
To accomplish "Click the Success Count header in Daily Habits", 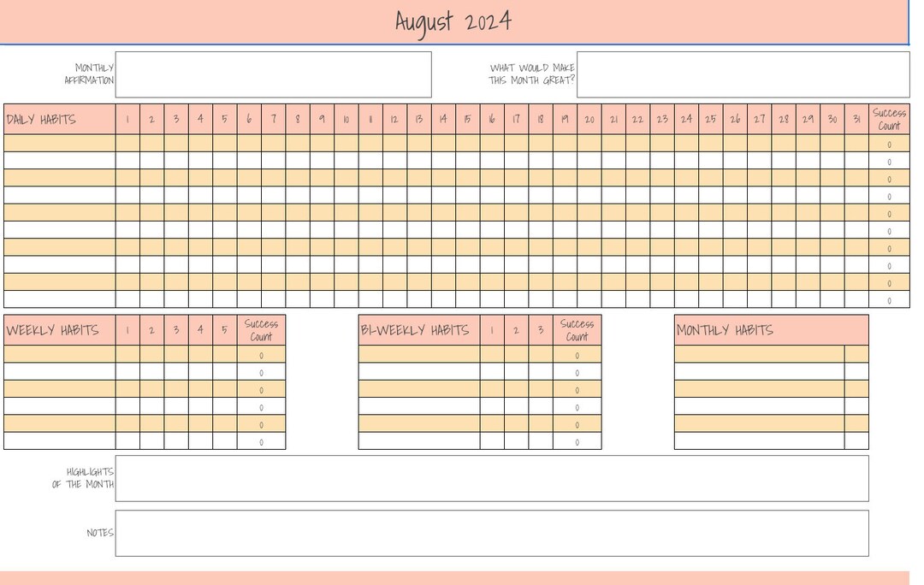I will coord(889,119).
